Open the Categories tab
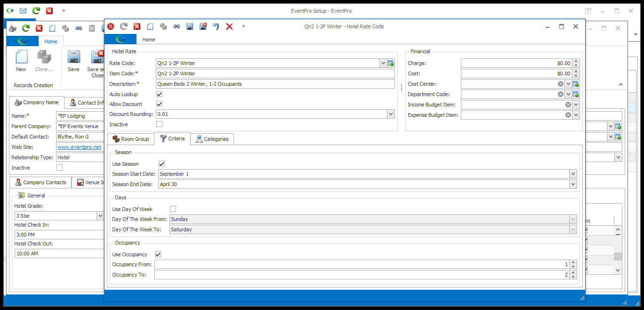The height and width of the screenshot is (310, 644). [212, 139]
